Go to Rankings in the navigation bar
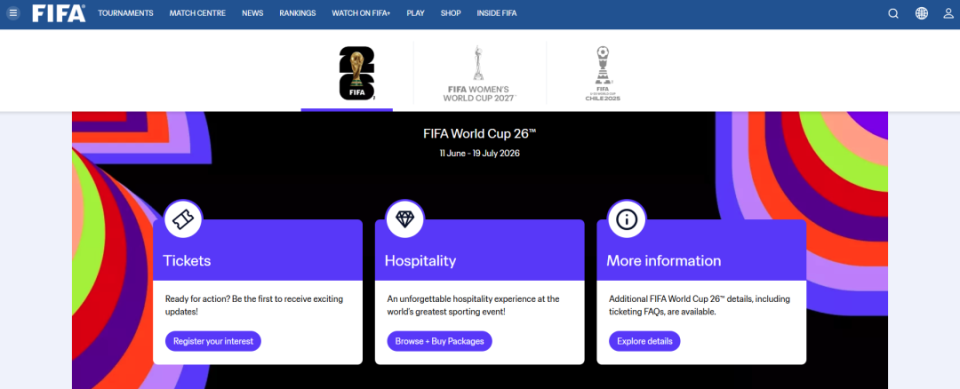The width and height of the screenshot is (960, 389). click(298, 13)
